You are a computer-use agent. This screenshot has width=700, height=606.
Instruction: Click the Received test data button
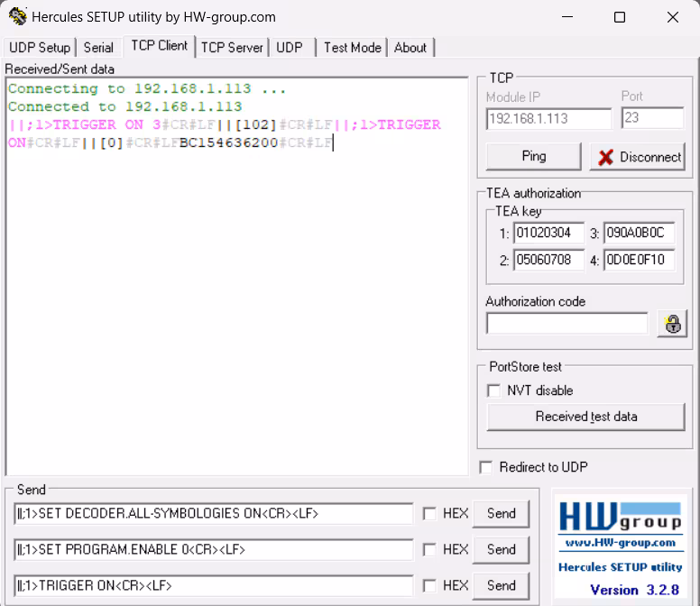585,417
